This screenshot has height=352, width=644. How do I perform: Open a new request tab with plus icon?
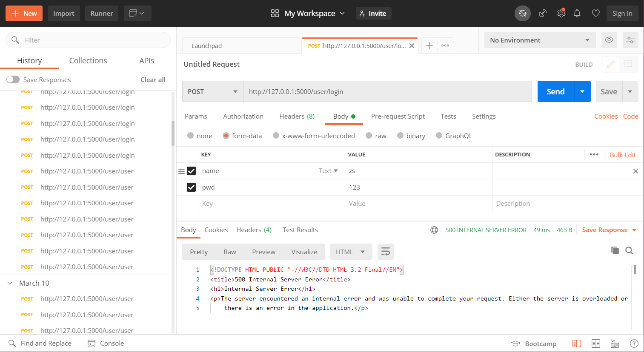(429, 45)
